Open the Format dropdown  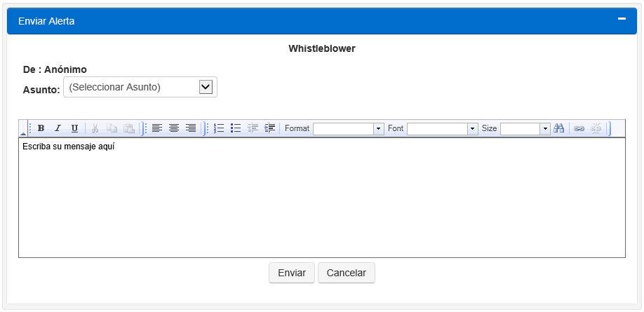point(379,129)
